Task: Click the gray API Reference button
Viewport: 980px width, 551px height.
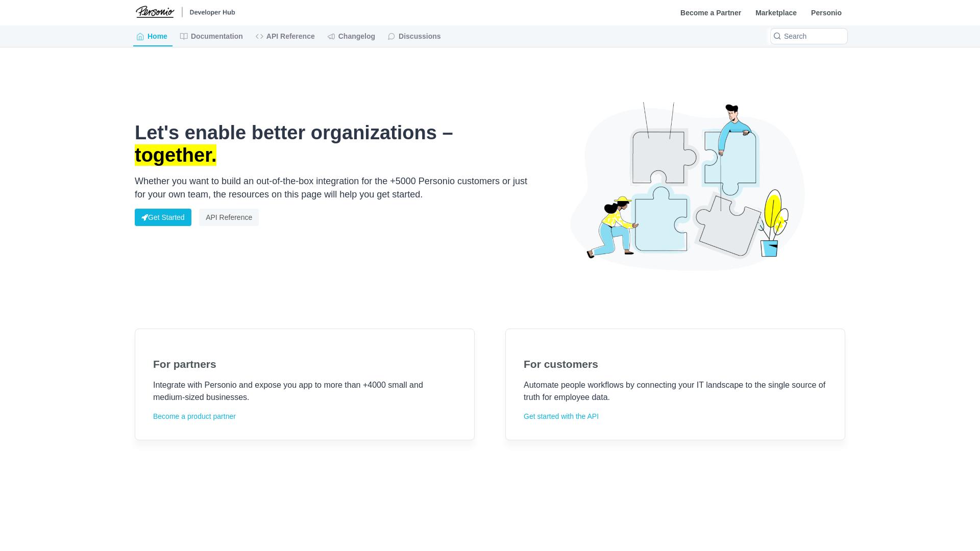Action: pos(229,217)
